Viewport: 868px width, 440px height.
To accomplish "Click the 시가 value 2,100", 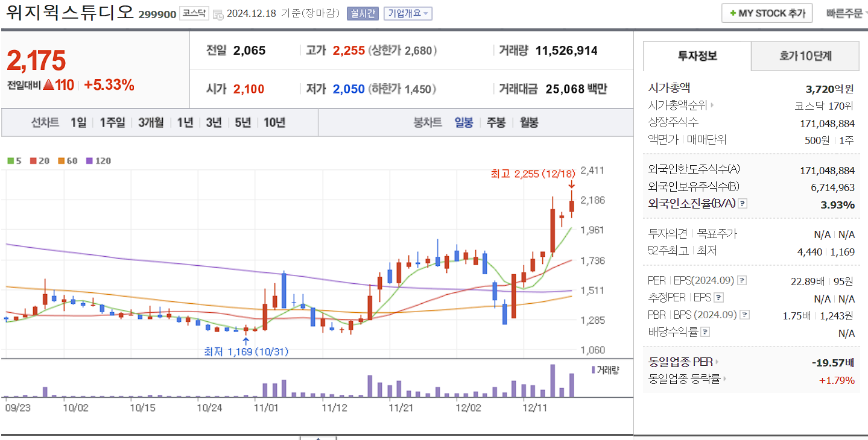I will (x=249, y=89).
